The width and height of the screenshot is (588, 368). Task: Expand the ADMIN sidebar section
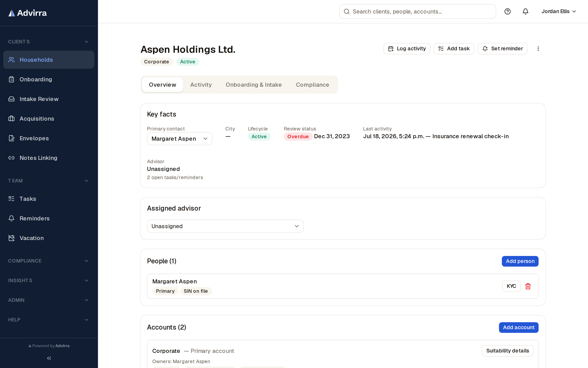point(49,300)
